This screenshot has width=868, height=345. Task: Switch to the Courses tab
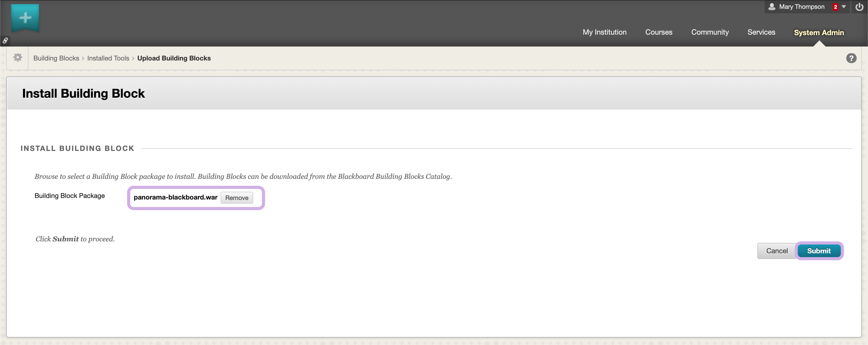point(658,32)
